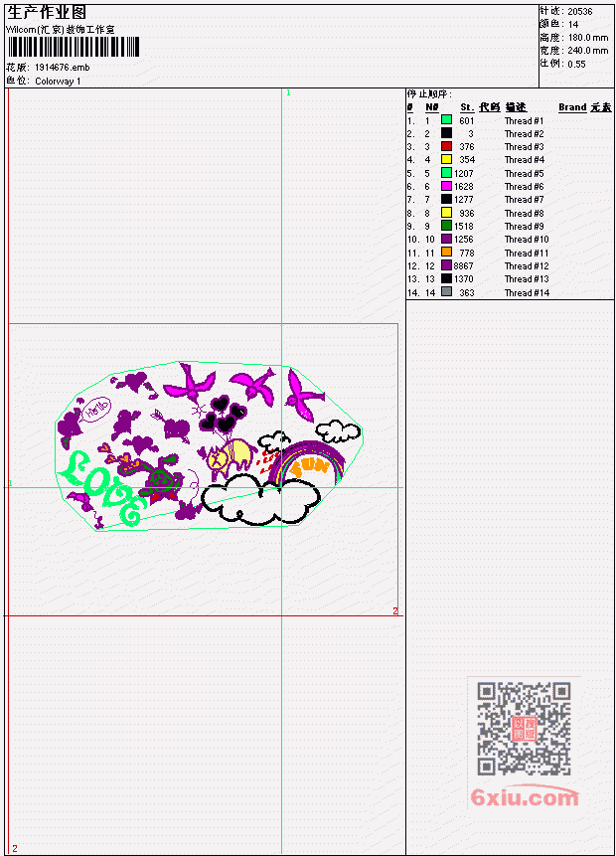Select the 'Thread #7' description text

click(524, 200)
